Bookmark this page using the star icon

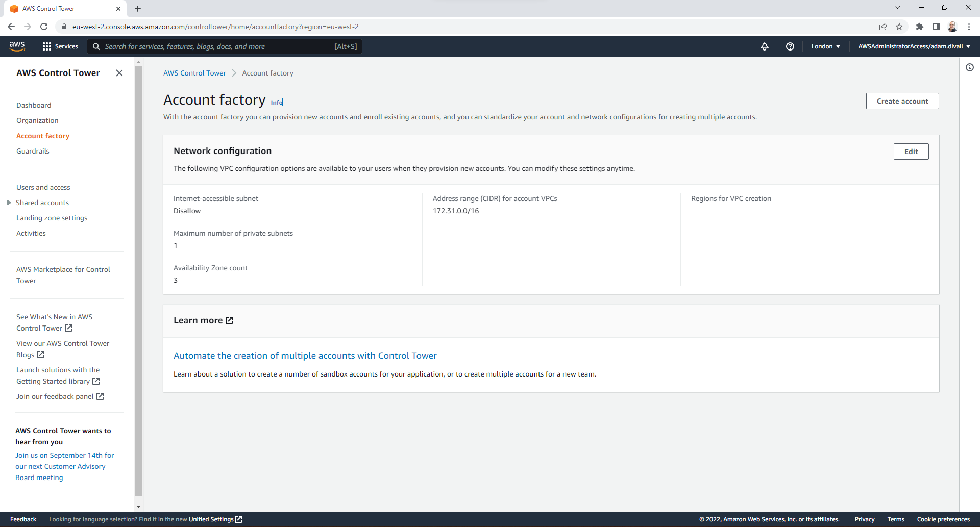point(899,27)
